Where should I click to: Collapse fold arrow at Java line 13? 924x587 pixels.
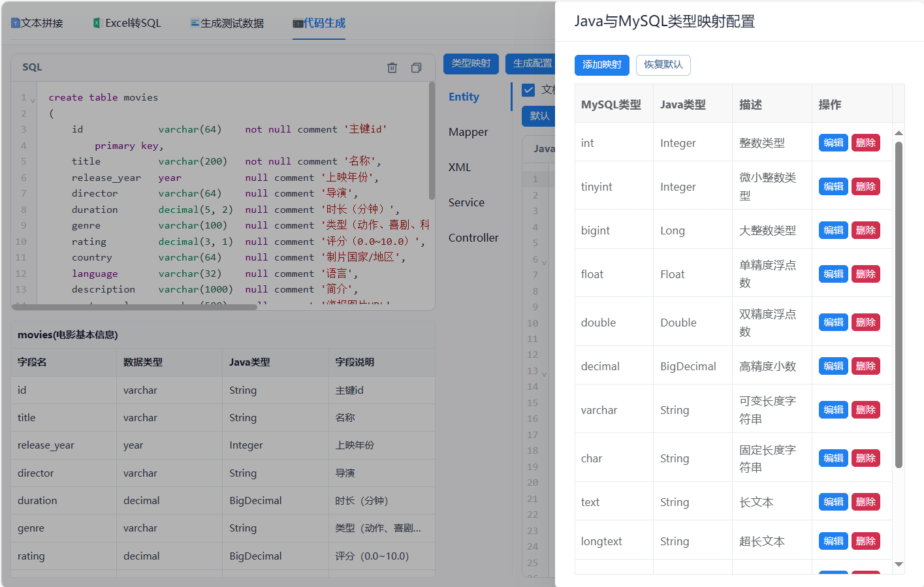tap(544, 374)
